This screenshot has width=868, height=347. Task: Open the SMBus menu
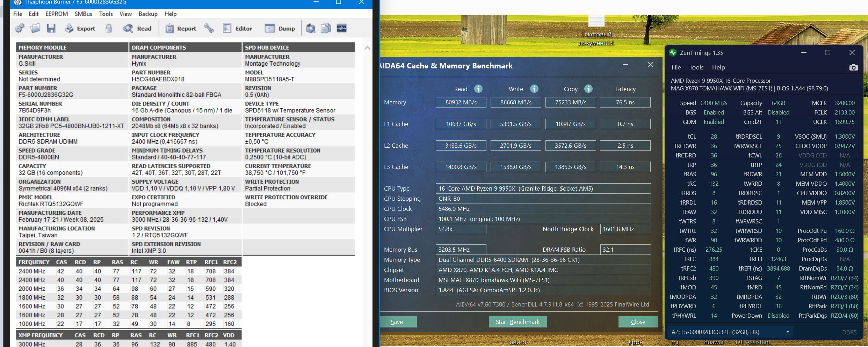[x=84, y=14]
